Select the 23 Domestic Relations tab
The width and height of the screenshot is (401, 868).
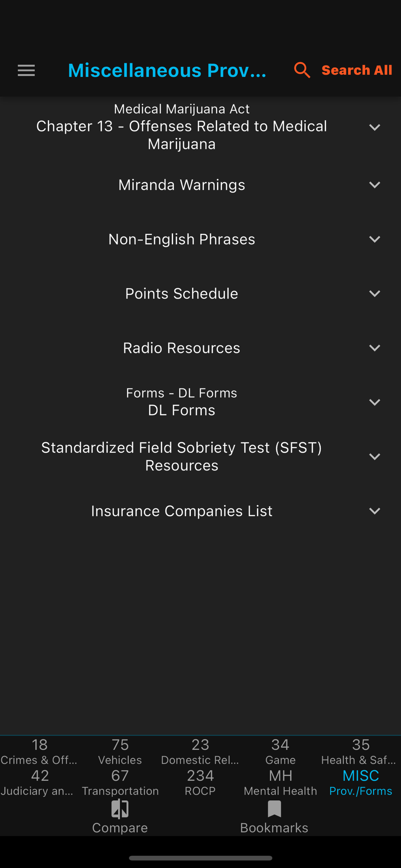(x=200, y=752)
